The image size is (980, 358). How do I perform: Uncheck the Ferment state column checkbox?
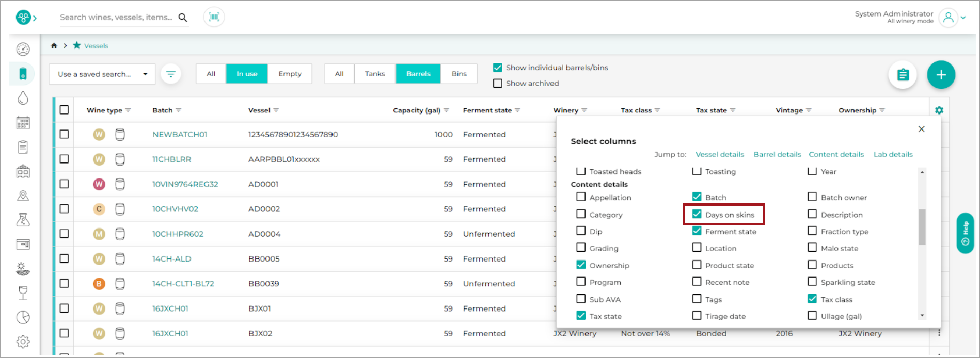pyautogui.click(x=697, y=231)
